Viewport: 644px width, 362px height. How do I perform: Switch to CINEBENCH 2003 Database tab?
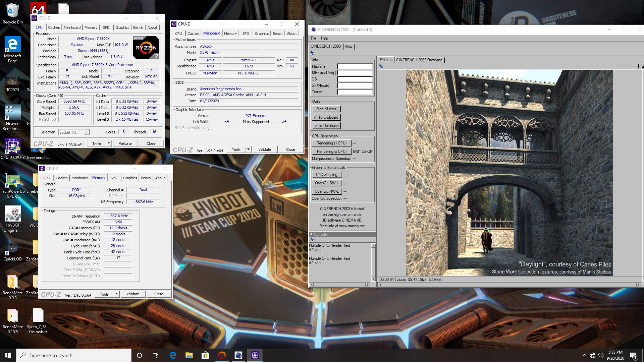(419, 60)
